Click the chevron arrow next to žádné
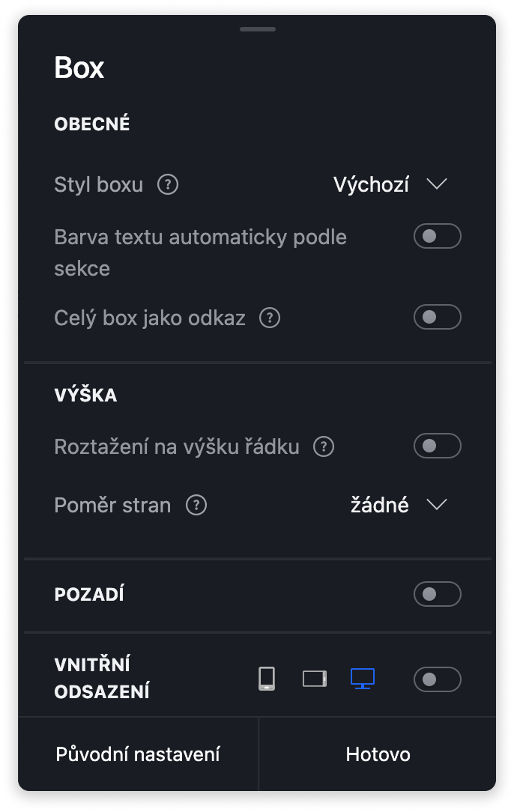The image size is (514, 812). point(436,505)
